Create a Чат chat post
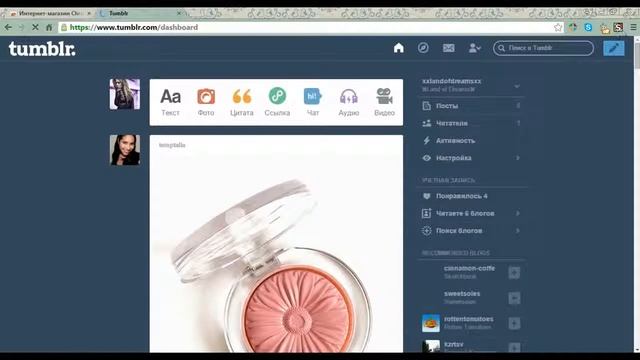640x360 pixels. 313,102
